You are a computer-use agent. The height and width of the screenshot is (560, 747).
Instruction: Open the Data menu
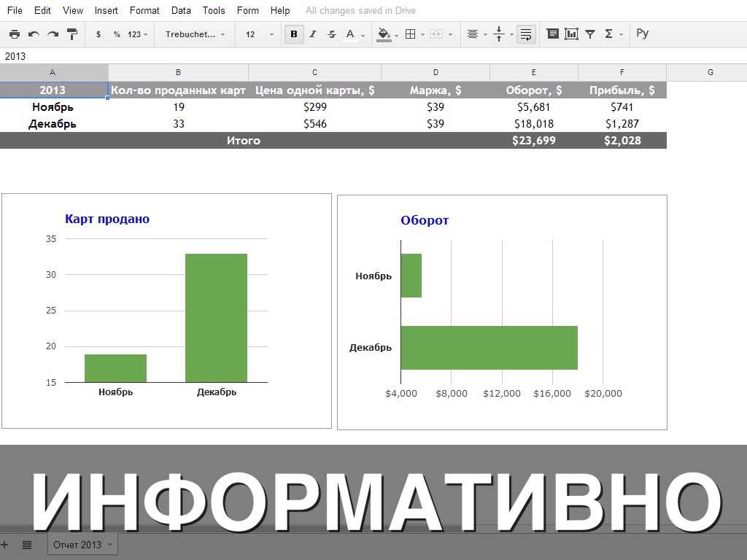click(x=181, y=11)
